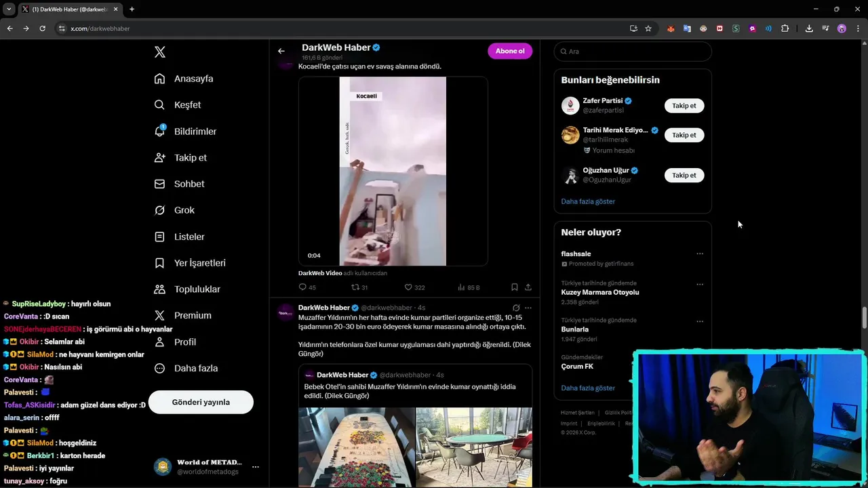Click the Gönderi yayınla button
The image size is (868, 488).
tap(201, 402)
